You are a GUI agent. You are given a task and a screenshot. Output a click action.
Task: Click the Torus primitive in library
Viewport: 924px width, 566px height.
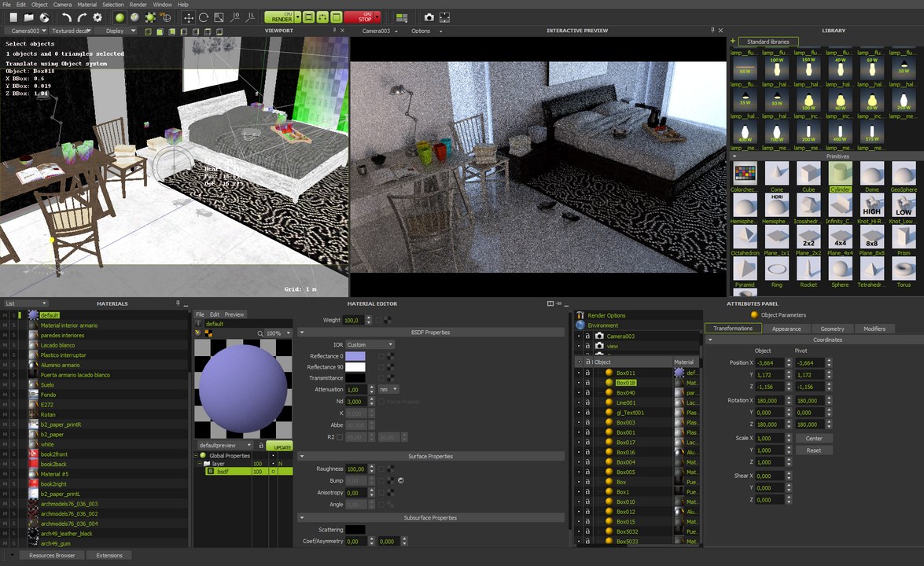pos(903,270)
